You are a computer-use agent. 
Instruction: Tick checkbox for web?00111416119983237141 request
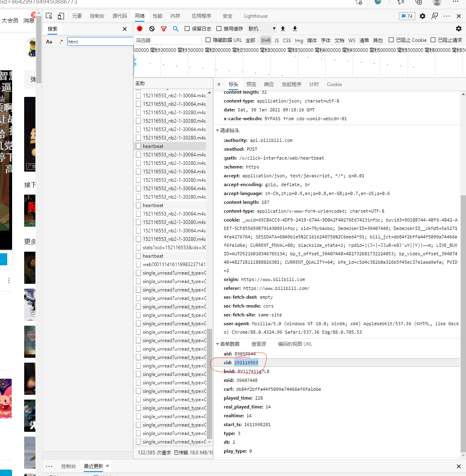tap(138, 265)
